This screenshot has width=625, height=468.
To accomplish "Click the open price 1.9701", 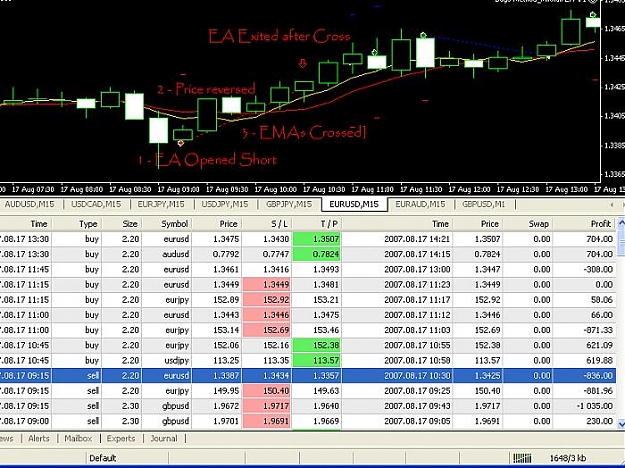I will click(226, 421).
